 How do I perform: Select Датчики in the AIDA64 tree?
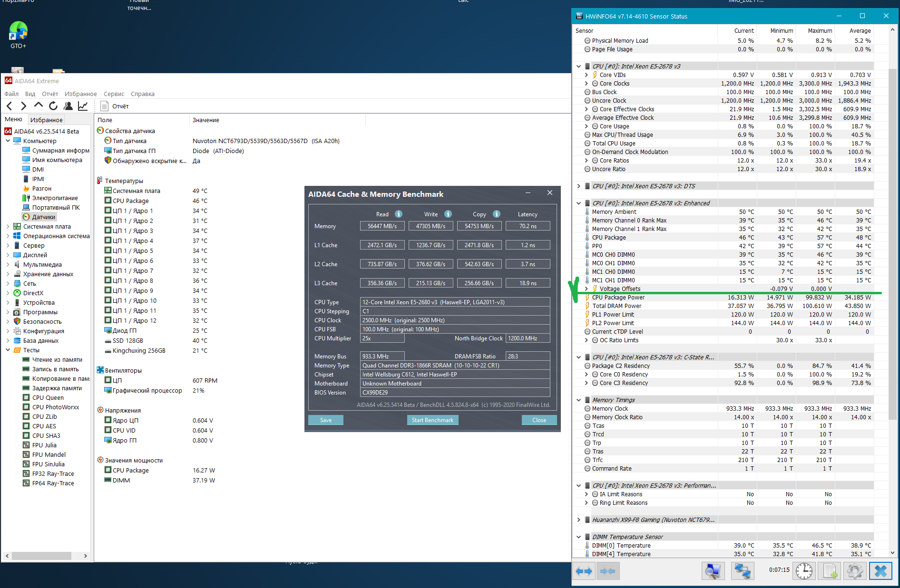click(44, 217)
